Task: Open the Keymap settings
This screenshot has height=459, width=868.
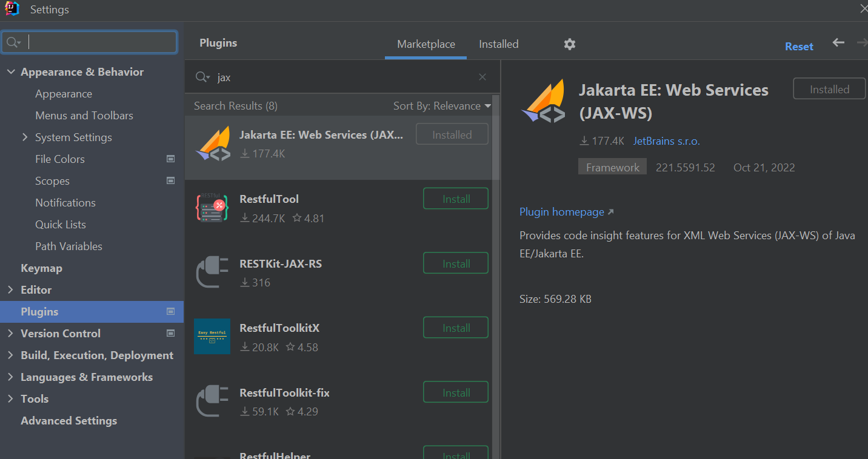Action: (x=41, y=268)
